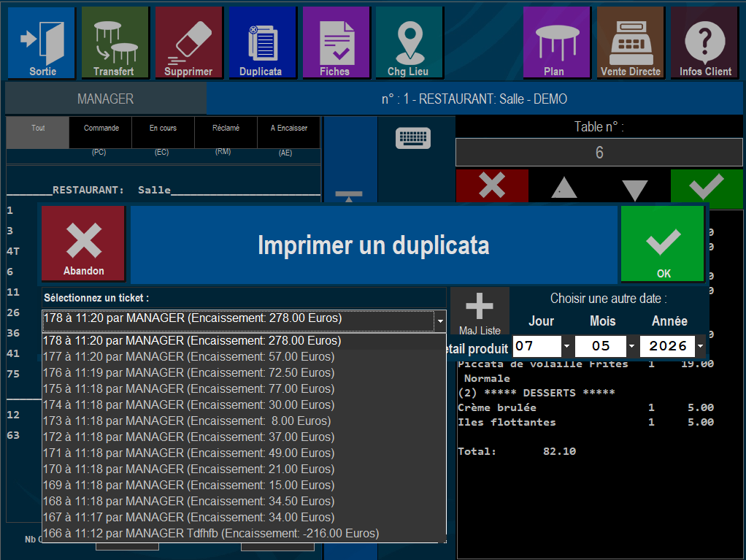The width and height of the screenshot is (746, 560).
Task: Click the MaJ Liste plus button
Action: coord(480,311)
